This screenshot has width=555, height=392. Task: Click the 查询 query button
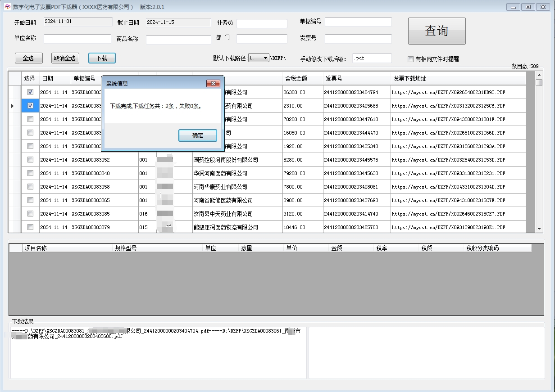tap(436, 31)
